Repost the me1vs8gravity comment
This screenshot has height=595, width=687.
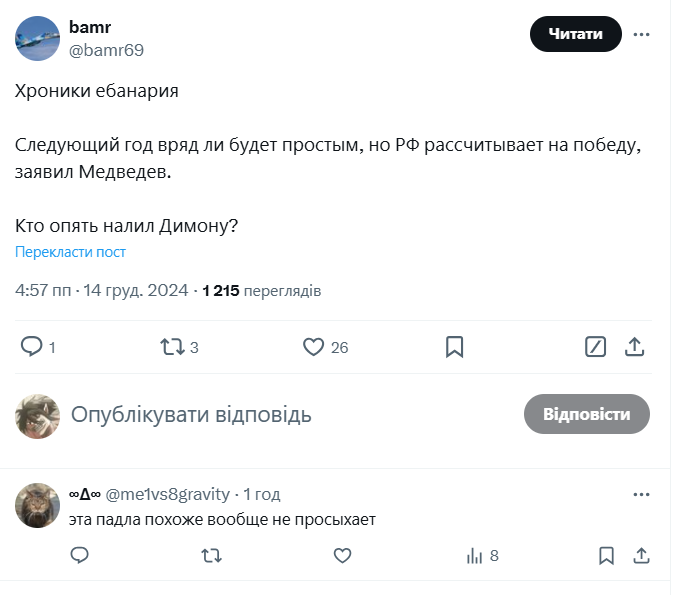[211, 555]
